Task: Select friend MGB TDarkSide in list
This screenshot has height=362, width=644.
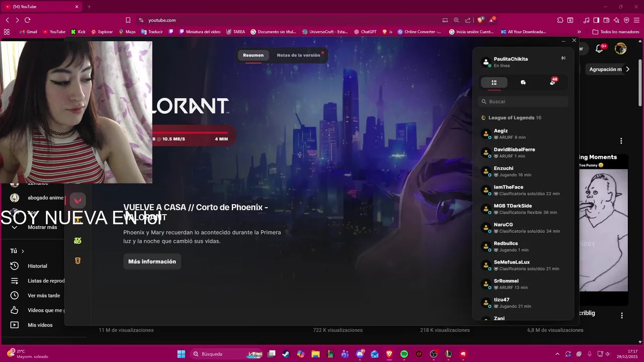Action: click(523, 209)
